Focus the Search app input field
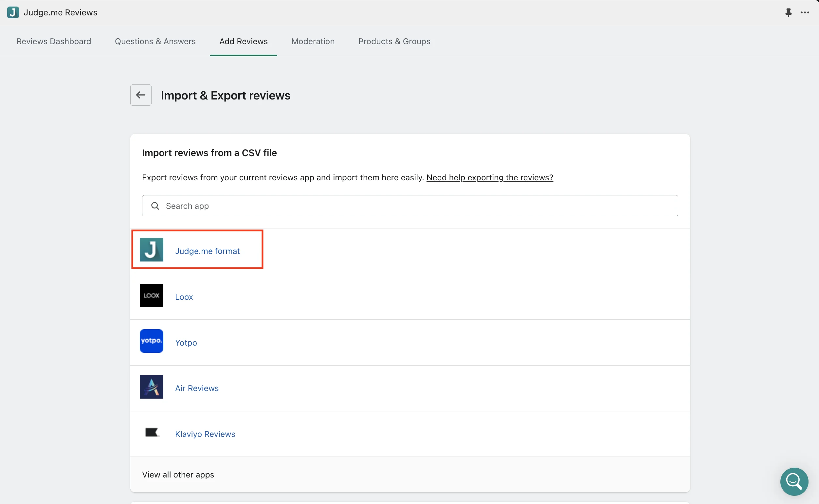Screen dimensions: 819x504 pos(410,206)
